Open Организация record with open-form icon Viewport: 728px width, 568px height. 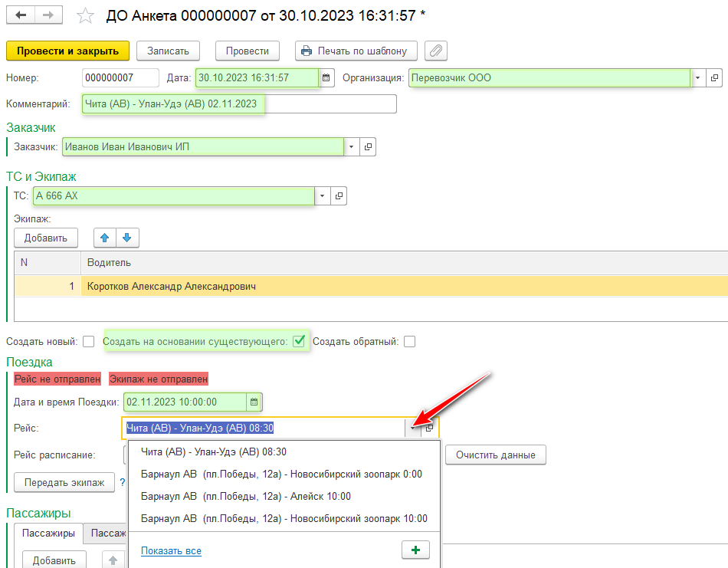714,78
